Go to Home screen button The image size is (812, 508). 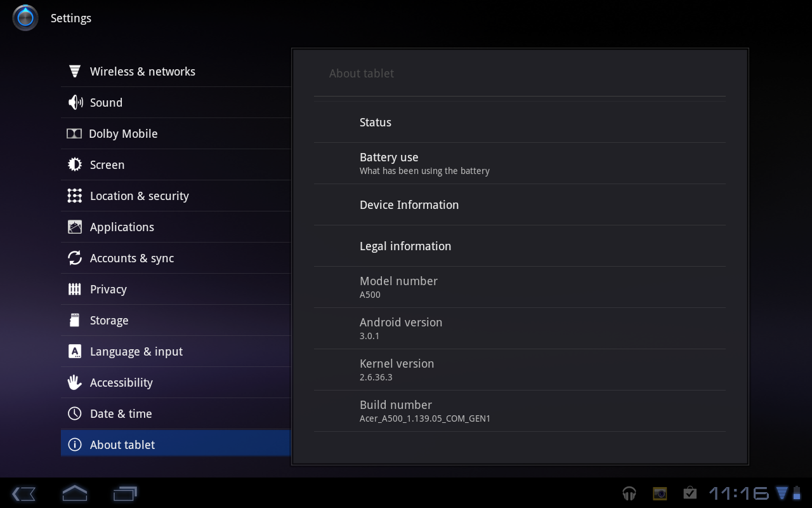click(74, 493)
